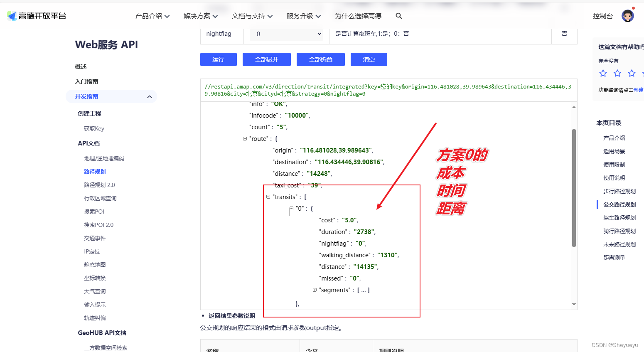Open 路径规划 2.0 doc
Image resolution: width=644 pixels, height=352 pixels.
[x=99, y=185]
